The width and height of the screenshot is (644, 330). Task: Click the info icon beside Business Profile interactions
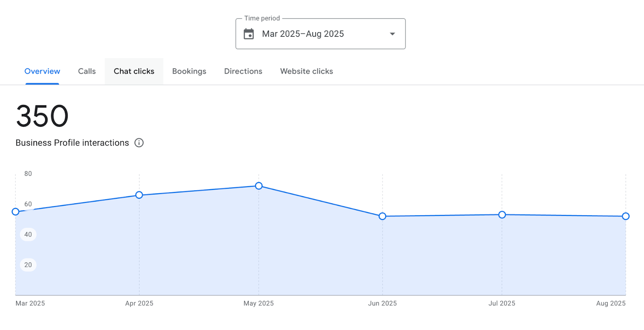[x=139, y=143]
